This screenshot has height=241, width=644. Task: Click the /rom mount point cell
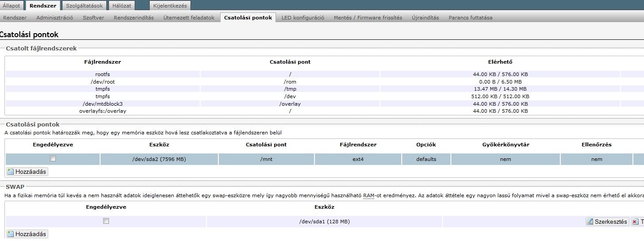[290, 82]
